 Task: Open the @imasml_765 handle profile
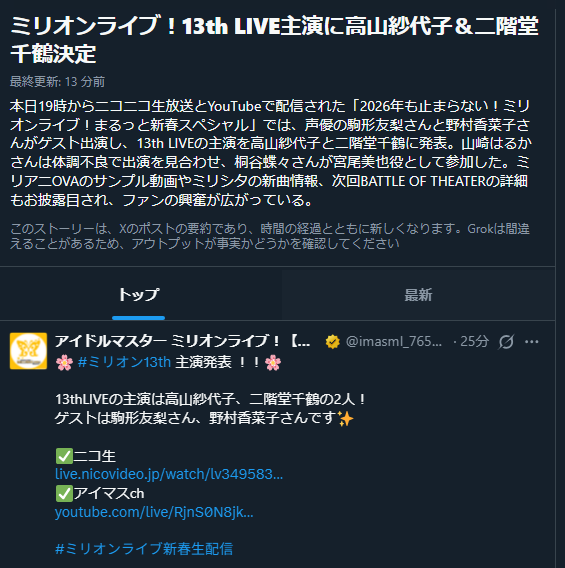(x=394, y=341)
